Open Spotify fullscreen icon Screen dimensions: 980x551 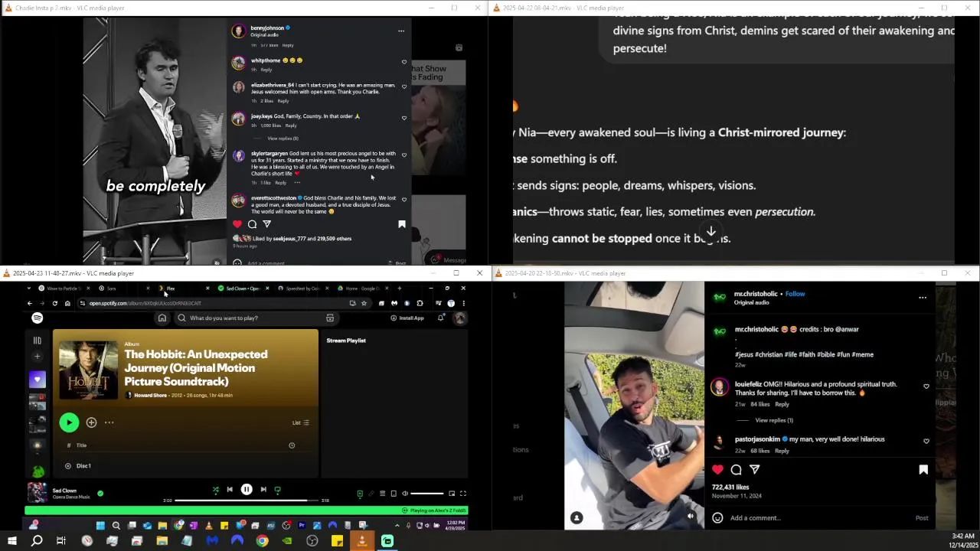pos(462,494)
